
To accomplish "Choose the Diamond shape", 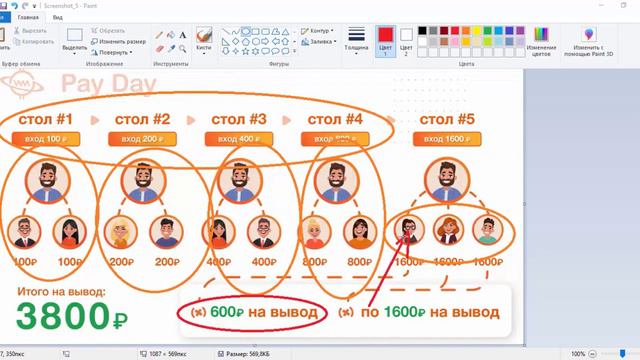I will [x=236, y=42].
